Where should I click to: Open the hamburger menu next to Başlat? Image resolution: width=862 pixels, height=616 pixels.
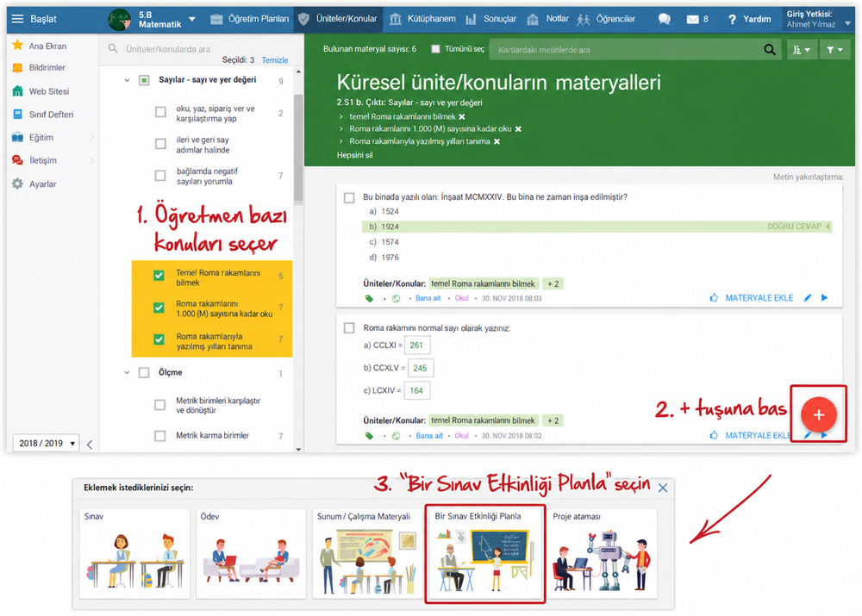point(17,19)
